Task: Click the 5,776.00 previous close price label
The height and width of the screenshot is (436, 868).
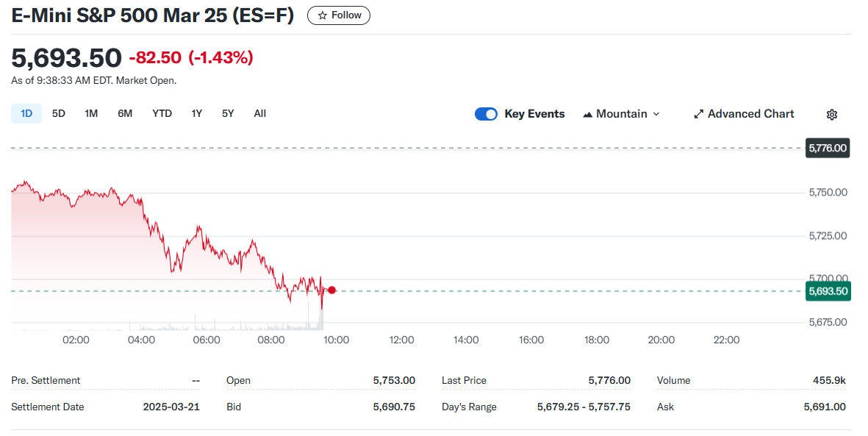Action: (x=828, y=148)
